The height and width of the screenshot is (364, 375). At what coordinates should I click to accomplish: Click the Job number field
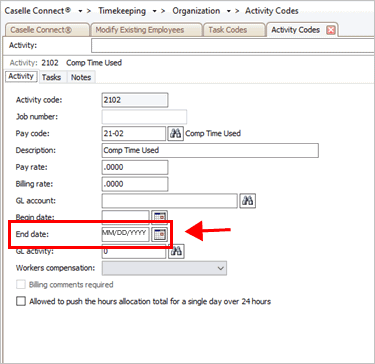click(144, 117)
